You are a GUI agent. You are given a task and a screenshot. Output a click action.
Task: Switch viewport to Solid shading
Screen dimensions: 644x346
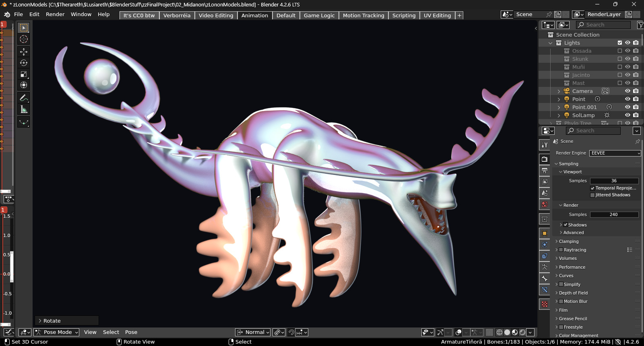tap(507, 332)
